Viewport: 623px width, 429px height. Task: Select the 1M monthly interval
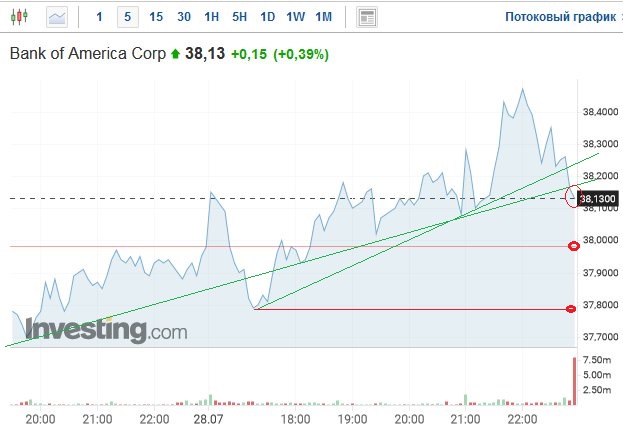(323, 17)
